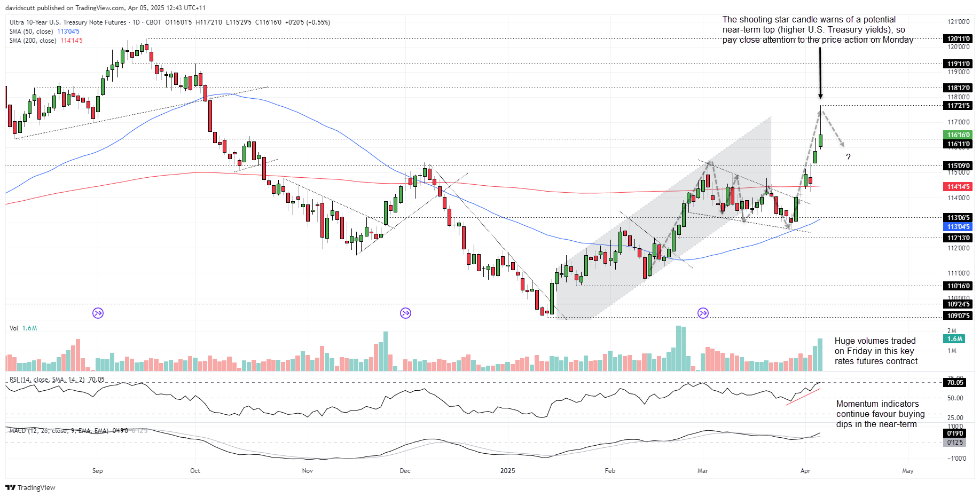Image resolution: width=980 pixels, height=497 pixels.
Task: Click the question mark annotation beside the latest candle
Action: click(848, 157)
